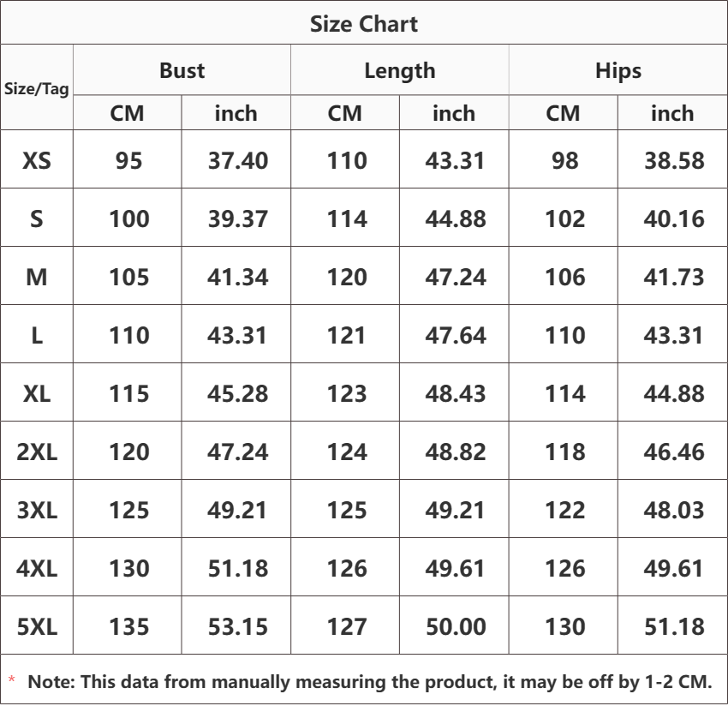This screenshot has height=706, width=728.
Task: Select the Bust column header
Action: (182, 70)
